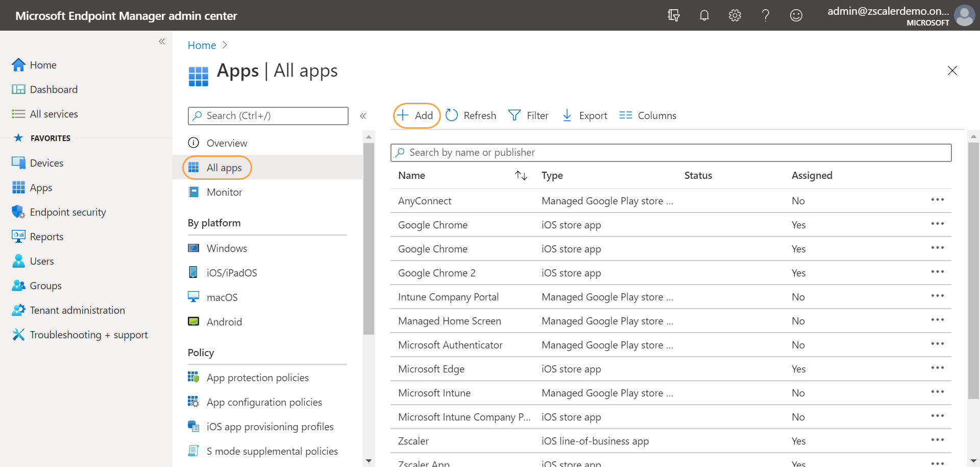Image resolution: width=980 pixels, height=467 pixels.
Task: Open the settings gear in top bar
Action: [735, 15]
